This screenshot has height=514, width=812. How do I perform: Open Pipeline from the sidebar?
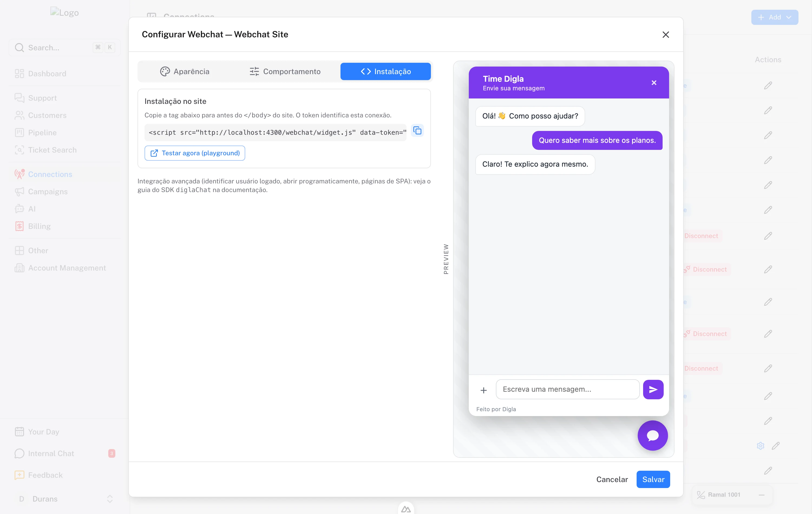[x=65, y=133]
